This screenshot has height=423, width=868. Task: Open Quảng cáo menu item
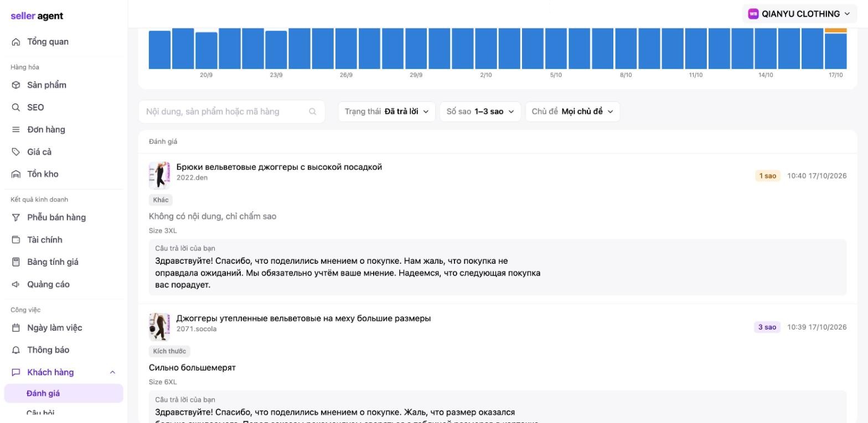coord(64,284)
